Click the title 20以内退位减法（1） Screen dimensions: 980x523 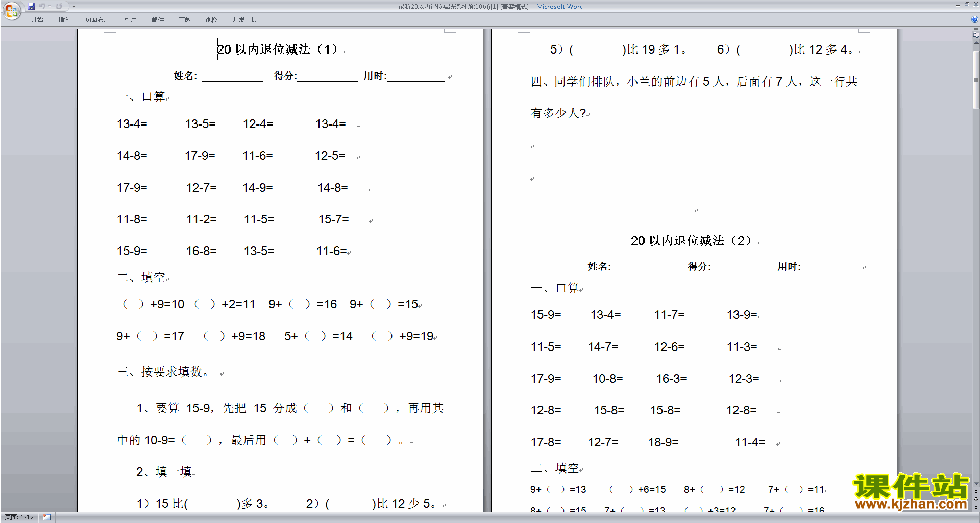click(278, 49)
